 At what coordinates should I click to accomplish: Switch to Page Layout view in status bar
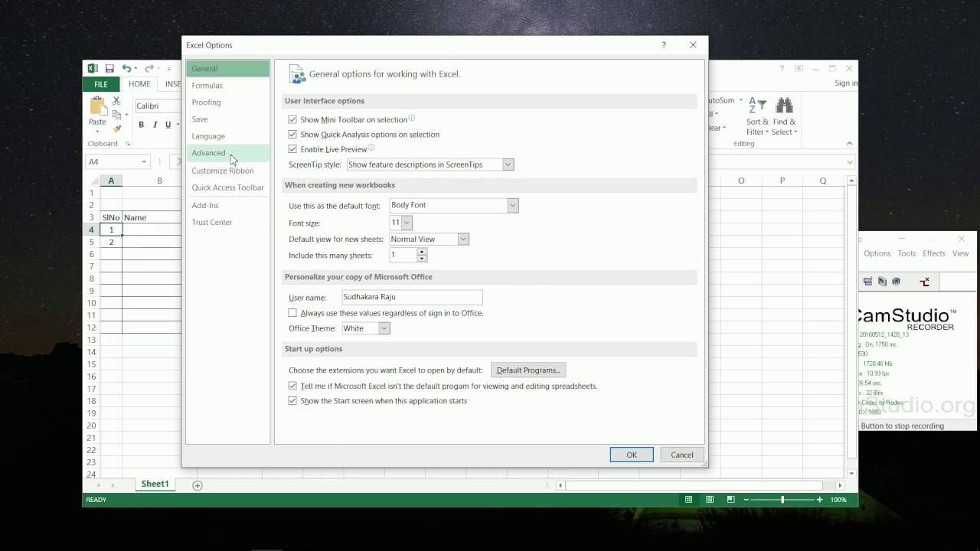coord(710,500)
